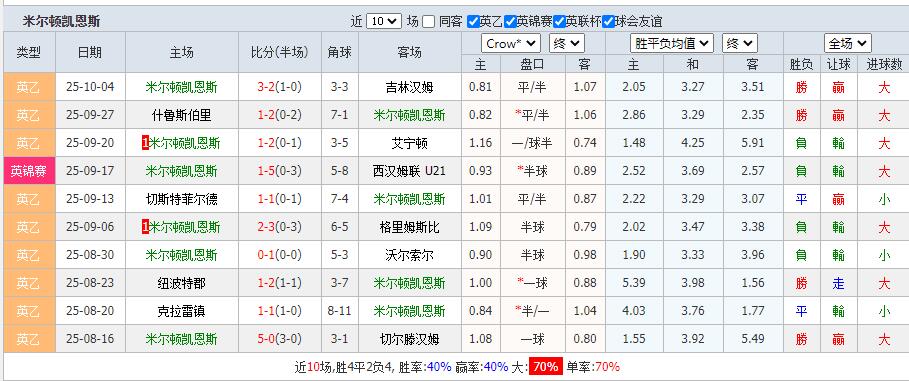Click the *半/一 handicap on 25-08-20 row
Viewport: 909px width, 381px height.
coord(532,311)
